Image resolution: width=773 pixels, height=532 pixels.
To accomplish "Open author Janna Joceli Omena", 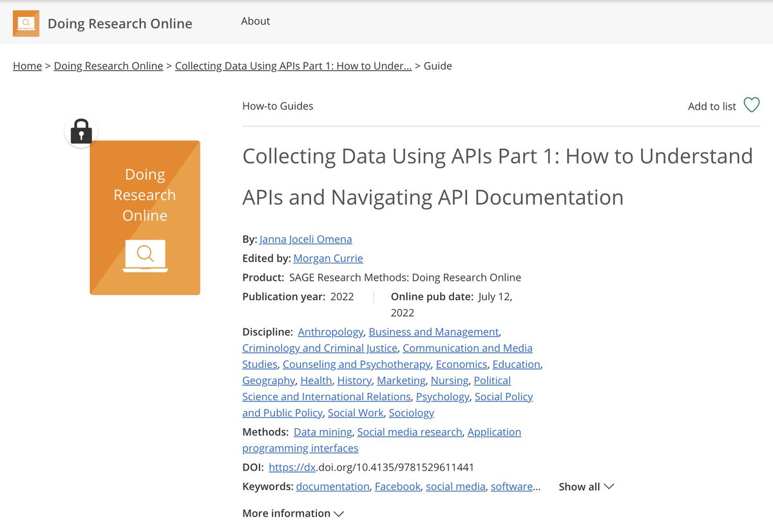I will 306,239.
